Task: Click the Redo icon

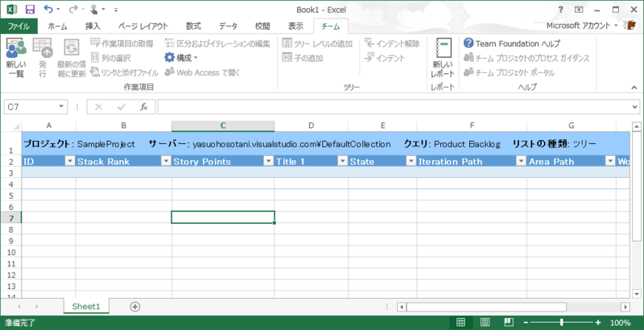Action: point(73,9)
